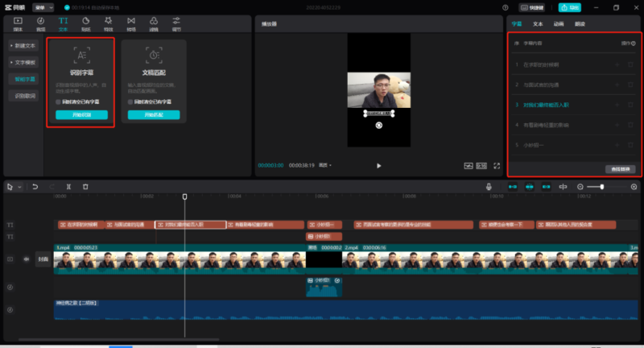Open the 菜单 dropdown in title bar
The image size is (644, 348).
tap(43, 6)
